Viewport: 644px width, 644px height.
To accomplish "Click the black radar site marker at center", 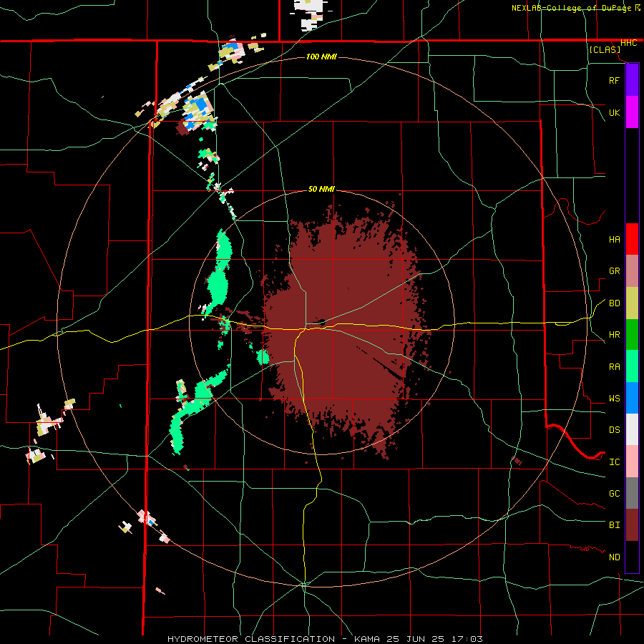I will tap(323, 322).
